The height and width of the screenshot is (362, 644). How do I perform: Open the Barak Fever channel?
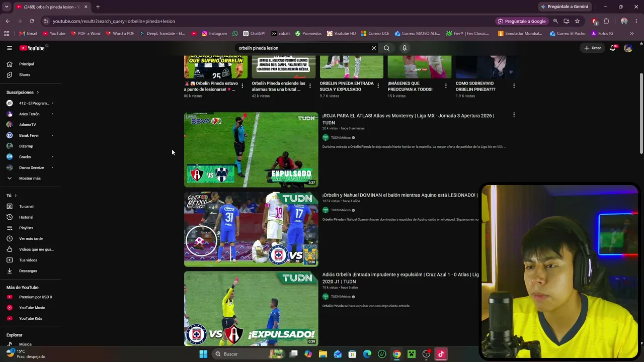pos(31,135)
